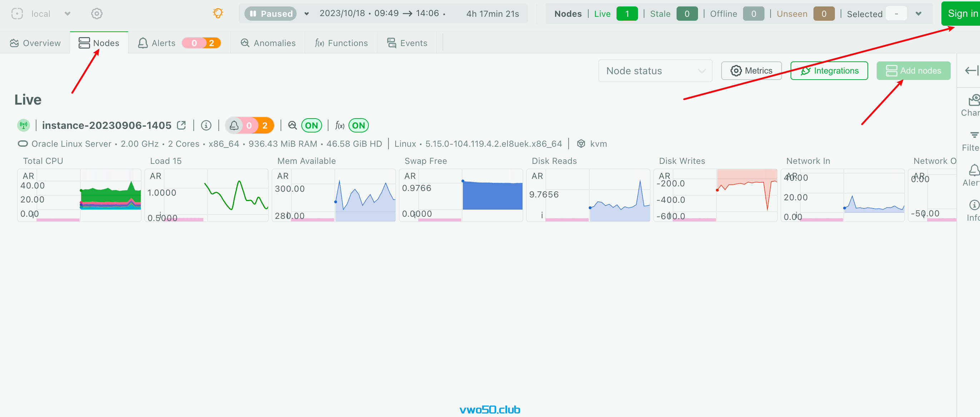This screenshot has width=980, height=417.
Task: Open the Events tab
Action: coord(407,43)
